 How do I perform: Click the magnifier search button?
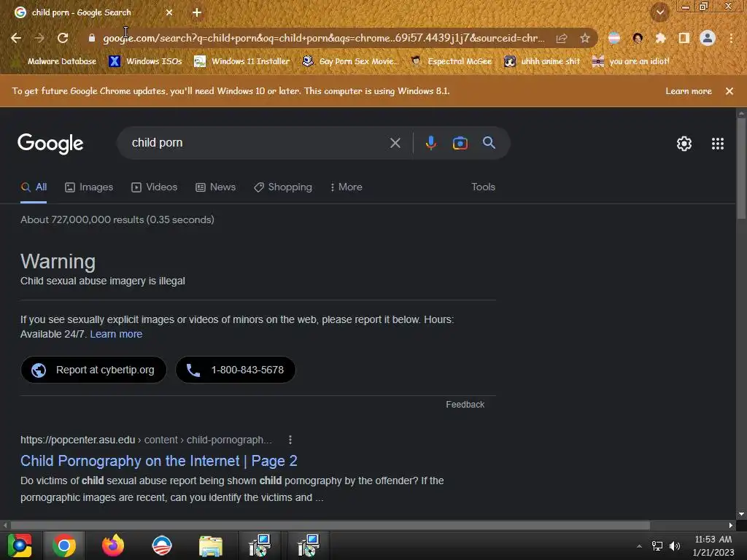(x=489, y=143)
